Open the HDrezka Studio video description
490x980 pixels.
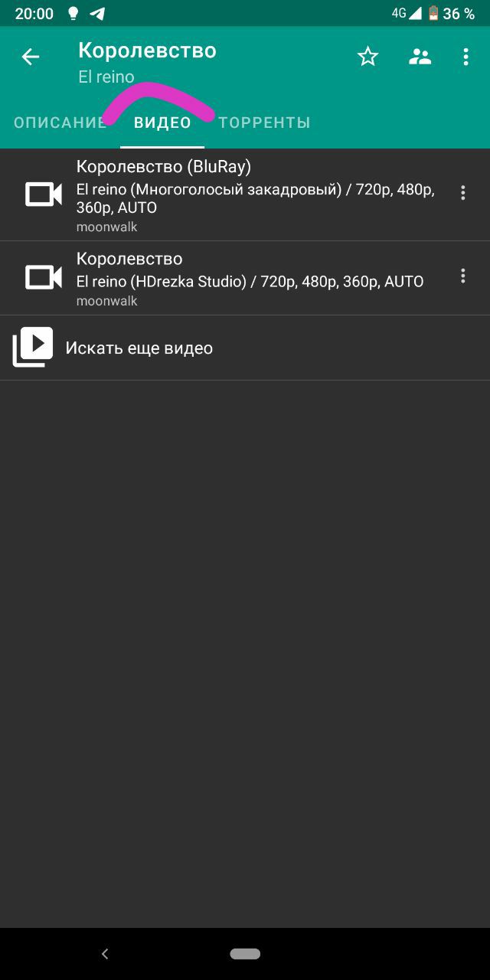pos(250,282)
